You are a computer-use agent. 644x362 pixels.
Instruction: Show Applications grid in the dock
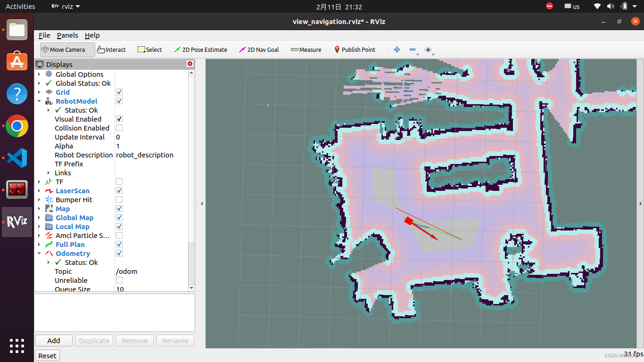coord(17,346)
